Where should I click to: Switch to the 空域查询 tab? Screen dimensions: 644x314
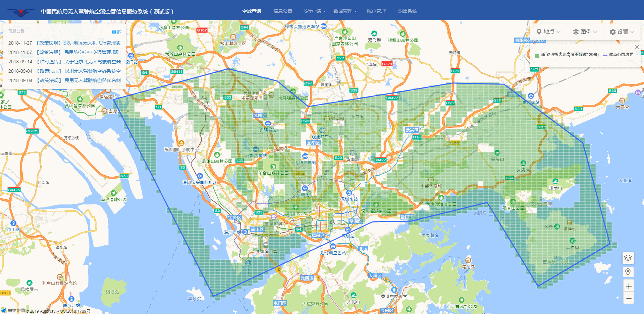pyautogui.click(x=252, y=11)
